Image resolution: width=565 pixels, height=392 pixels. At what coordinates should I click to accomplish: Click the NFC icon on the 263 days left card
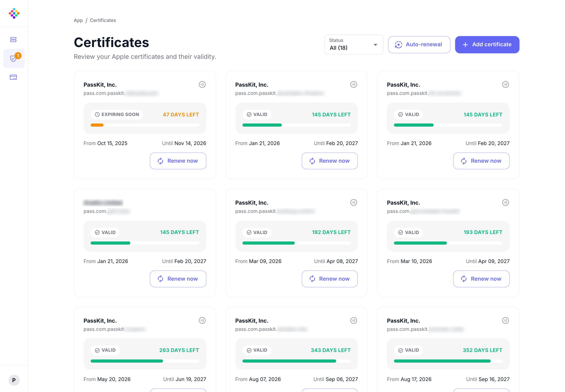coord(202,320)
